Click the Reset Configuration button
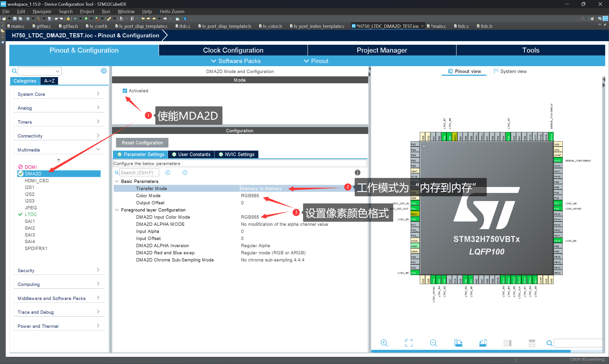Screen dimensions: 609x364 tap(142, 143)
